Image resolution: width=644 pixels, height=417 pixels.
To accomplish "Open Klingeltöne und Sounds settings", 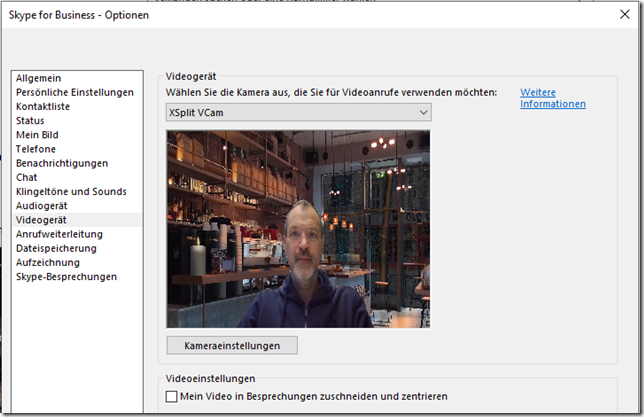I will coord(71,191).
